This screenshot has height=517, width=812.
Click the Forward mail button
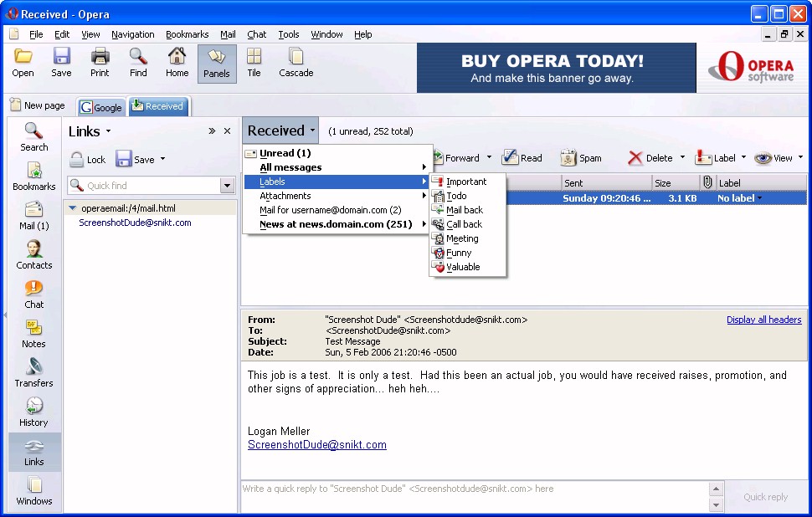(457, 158)
